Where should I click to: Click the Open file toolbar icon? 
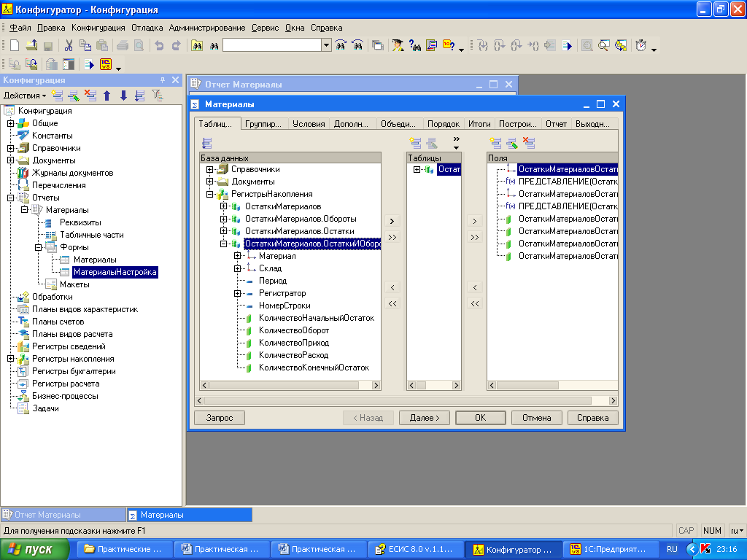31,45
